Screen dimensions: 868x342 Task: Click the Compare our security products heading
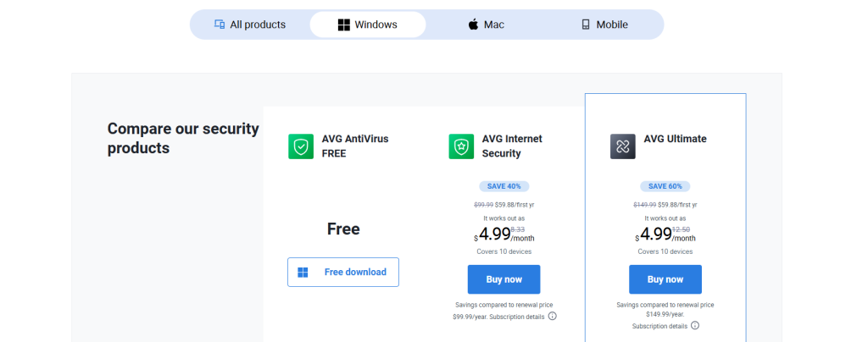click(x=183, y=138)
